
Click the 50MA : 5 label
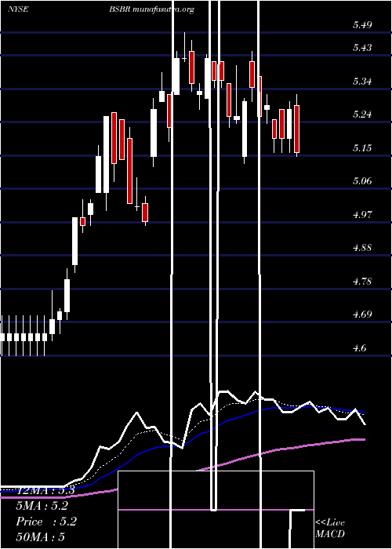coord(40,536)
